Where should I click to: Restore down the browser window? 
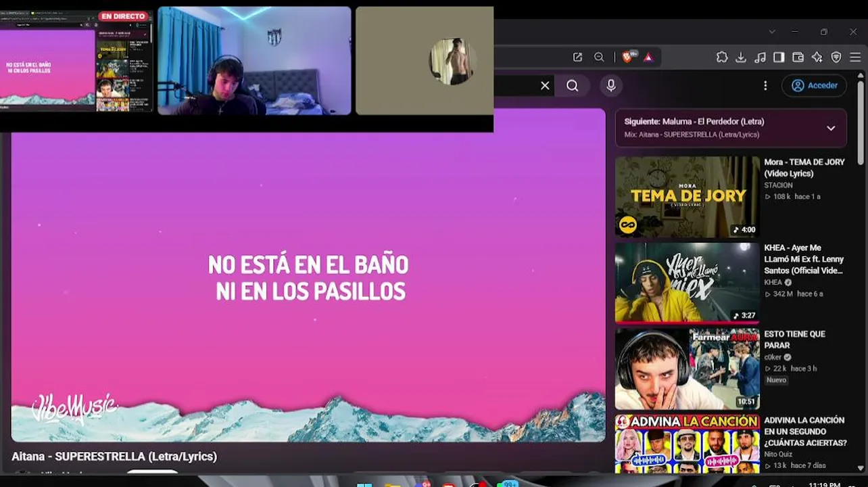pyautogui.click(x=824, y=32)
